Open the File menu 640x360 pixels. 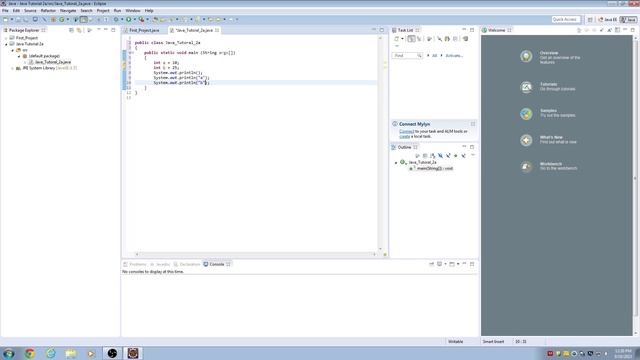pyautogui.click(x=5, y=11)
